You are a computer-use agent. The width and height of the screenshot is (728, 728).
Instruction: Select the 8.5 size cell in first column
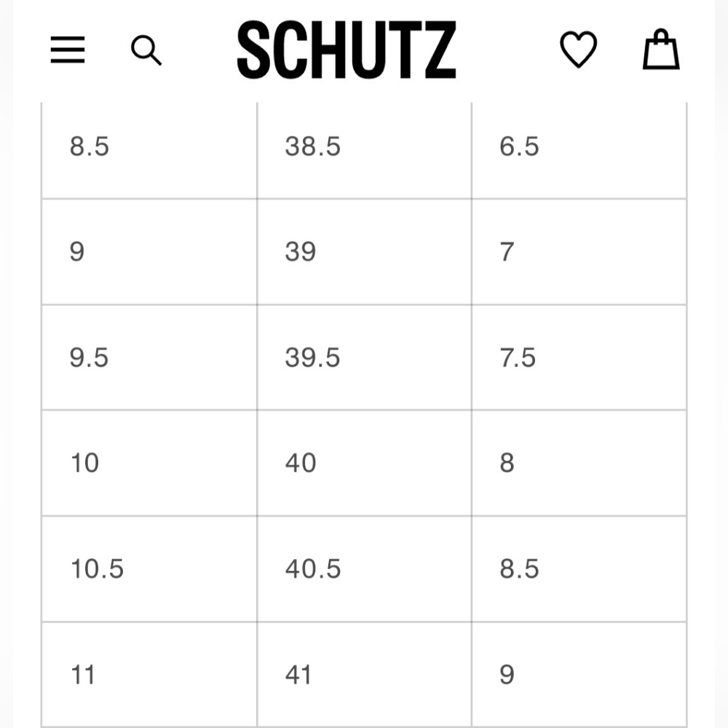coord(149,149)
